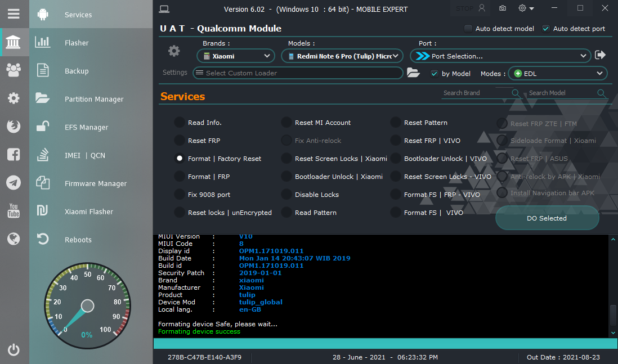Click the STOP button
Screen dimensions: 618x364
point(465,8)
